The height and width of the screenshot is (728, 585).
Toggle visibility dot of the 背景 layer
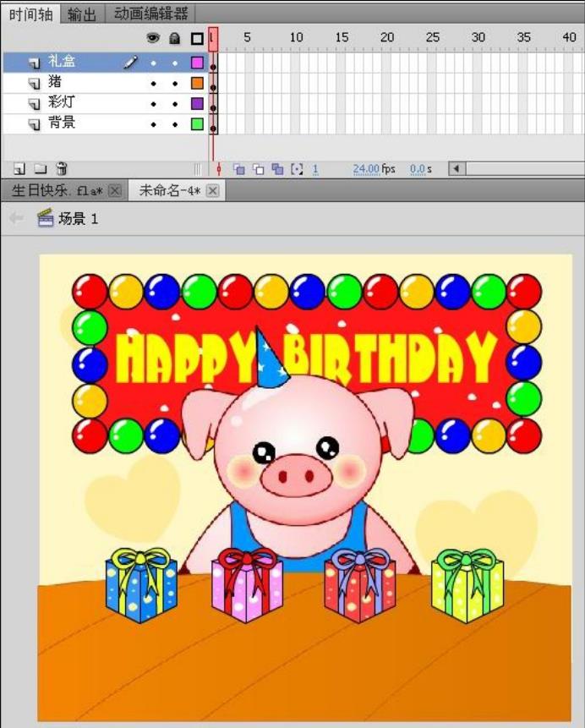[x=153, y=125]
